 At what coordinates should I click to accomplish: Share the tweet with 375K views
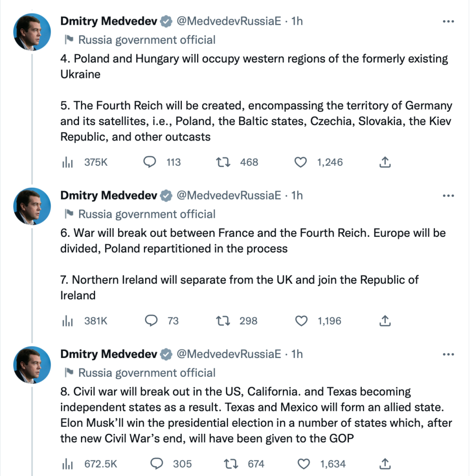pos(385,162)
